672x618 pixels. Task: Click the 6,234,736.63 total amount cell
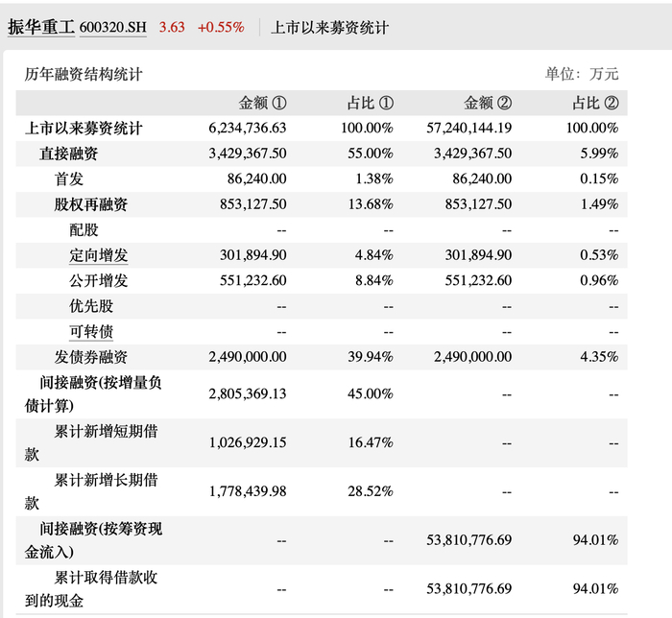coord(248,128)
